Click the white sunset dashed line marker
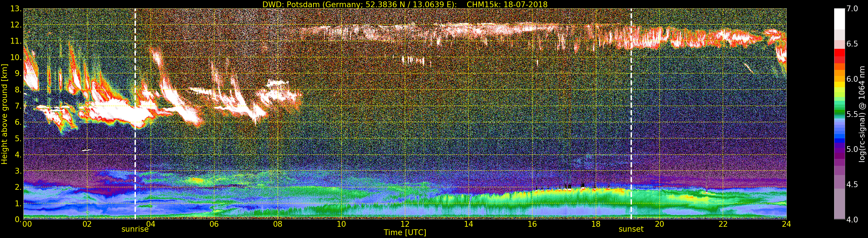868x238 pixels. pos(631,114)
